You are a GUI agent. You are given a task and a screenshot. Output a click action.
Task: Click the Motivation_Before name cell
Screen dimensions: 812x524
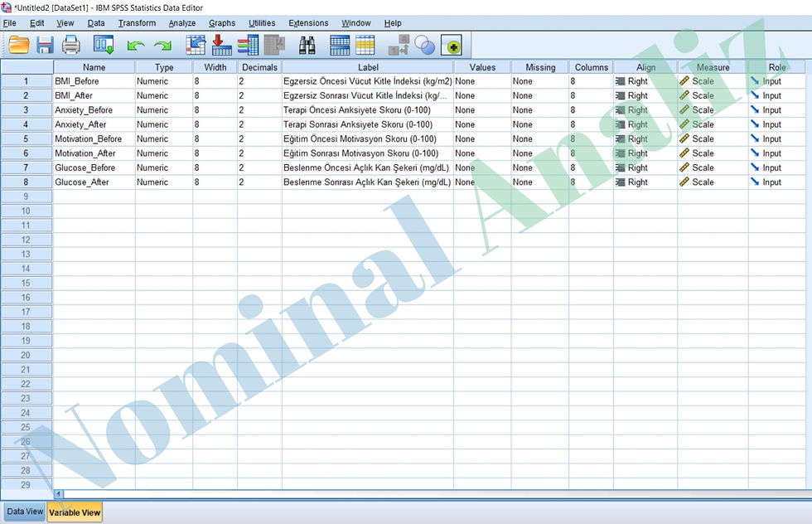94,139
